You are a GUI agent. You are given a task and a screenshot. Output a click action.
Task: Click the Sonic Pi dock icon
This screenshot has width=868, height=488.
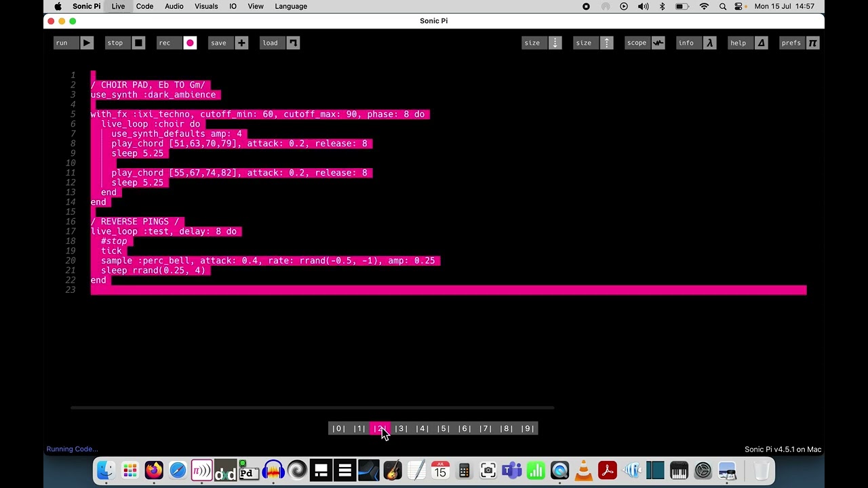pos(201,470)
